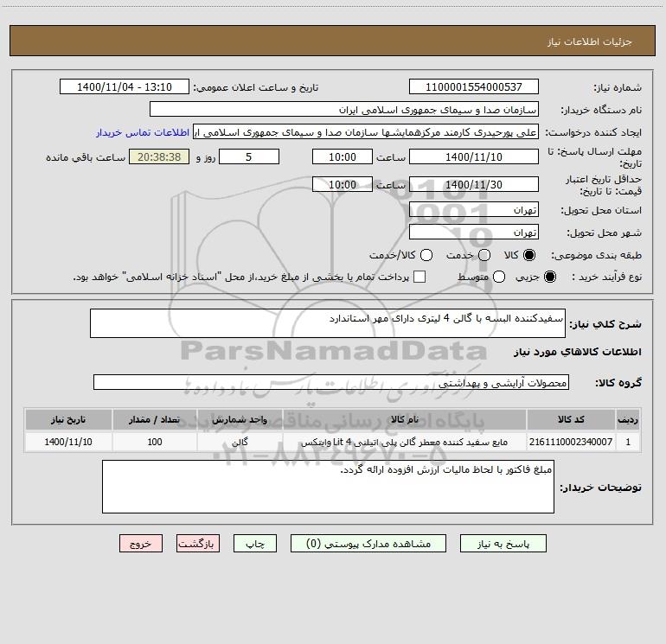Click the تاریخ نیاز column header
The height and width of the screenshot is (644, 666).
(x=68, y=420)
